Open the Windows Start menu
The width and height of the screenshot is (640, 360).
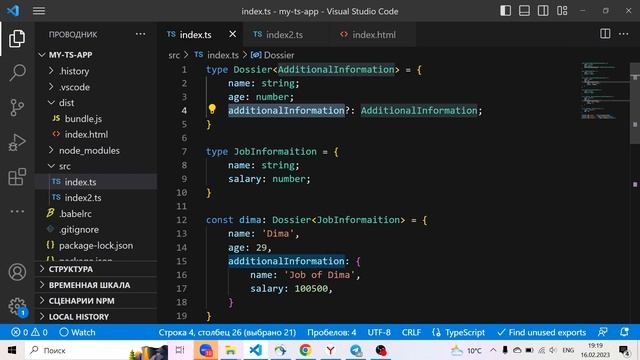12,350
